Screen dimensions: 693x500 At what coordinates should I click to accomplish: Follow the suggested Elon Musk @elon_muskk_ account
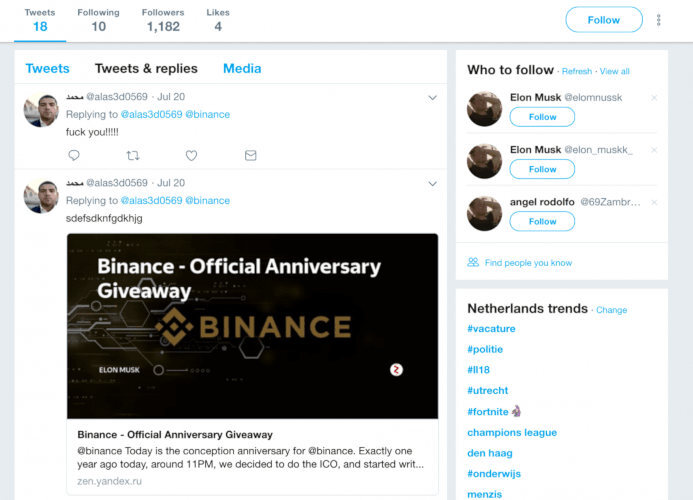(542, 169)
